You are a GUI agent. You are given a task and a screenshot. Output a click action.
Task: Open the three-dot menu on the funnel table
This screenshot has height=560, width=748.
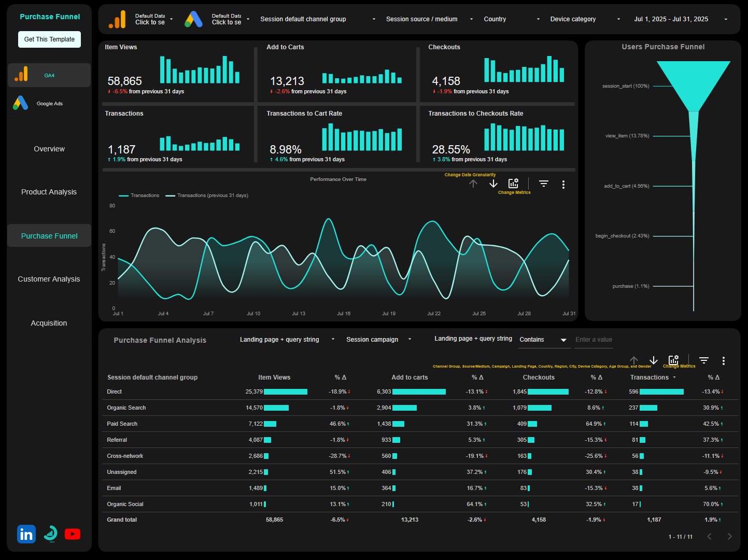[724, 360]
